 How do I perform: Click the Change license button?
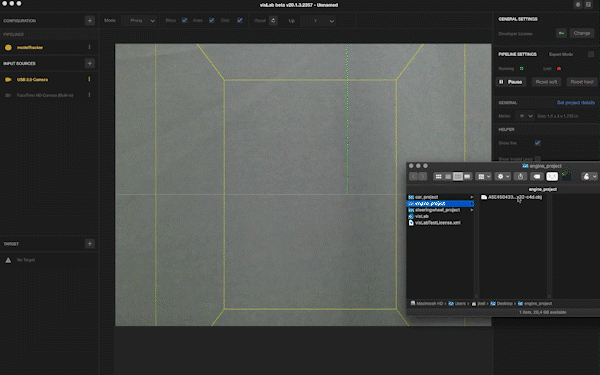582,33
